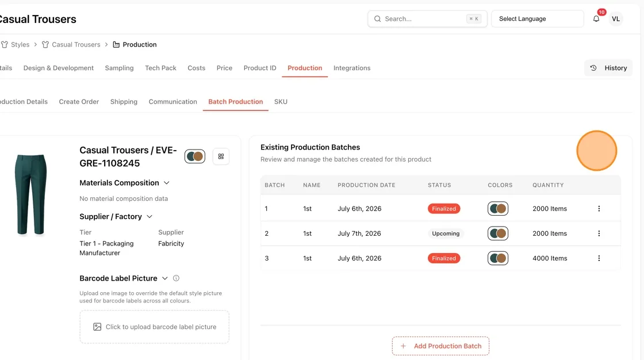
Task: Go to Styles in the breadcrumb
Action: pyautogui.click(x=20, y=44)
